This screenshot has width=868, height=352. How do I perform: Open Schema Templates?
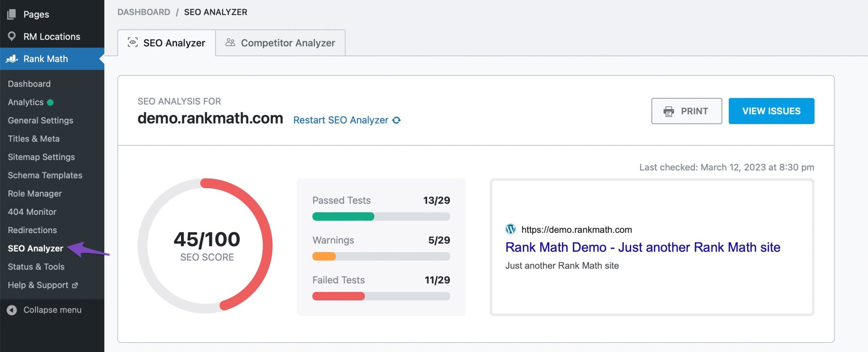click(45, 175)
